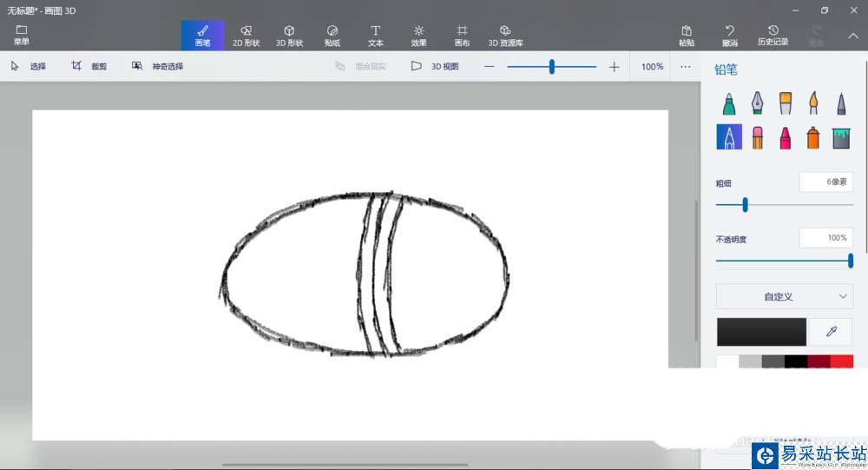Open the 3D 资源库 library
This screenshot has height=470, width=868.
click(x=505, y=36)
